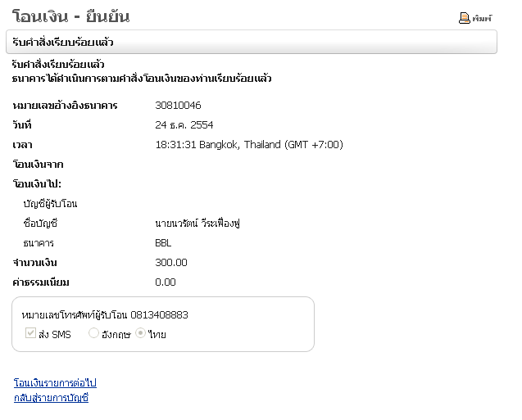Open the โอนเงินรายการต่อไป link

coord(55,382)
